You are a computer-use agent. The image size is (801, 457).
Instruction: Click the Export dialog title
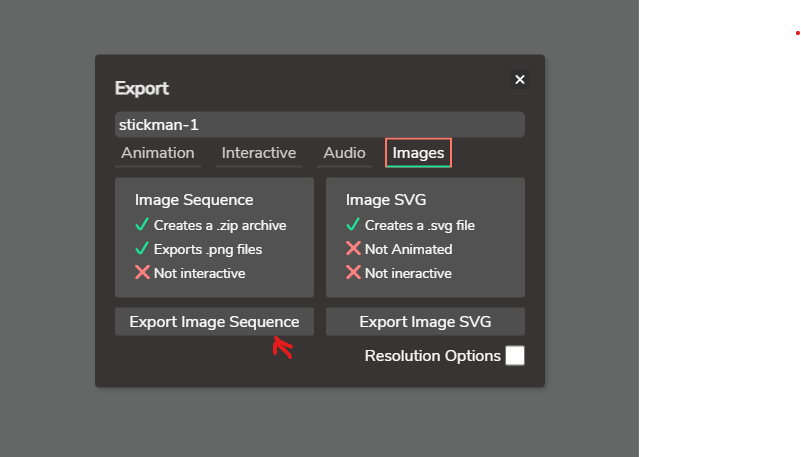(142, 88)
